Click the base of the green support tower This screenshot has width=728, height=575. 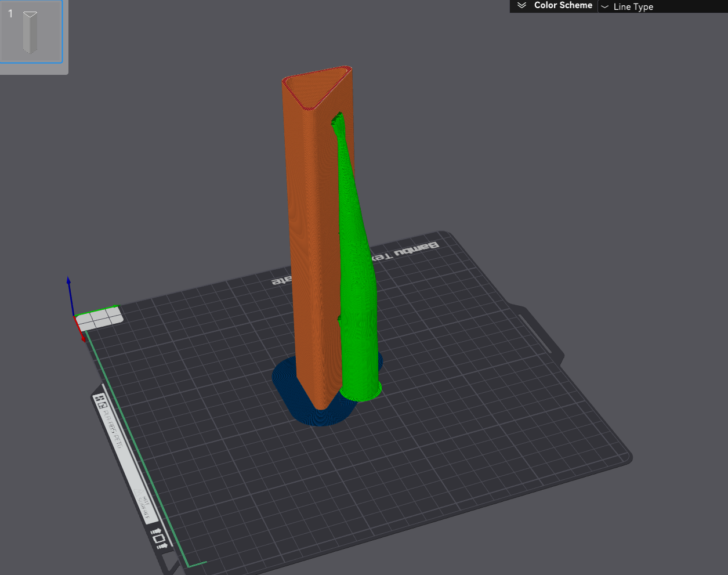coord(361,392)
